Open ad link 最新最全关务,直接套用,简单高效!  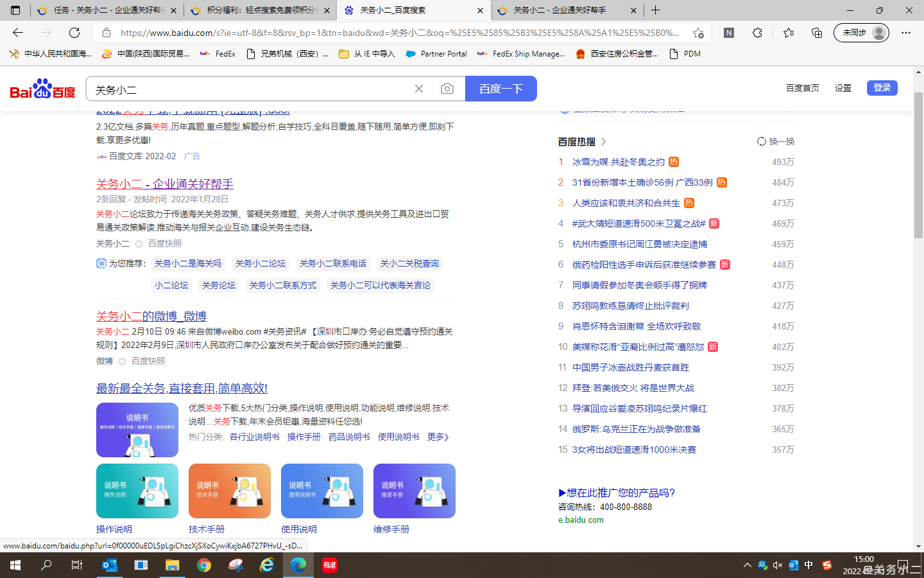pos(182,388)
